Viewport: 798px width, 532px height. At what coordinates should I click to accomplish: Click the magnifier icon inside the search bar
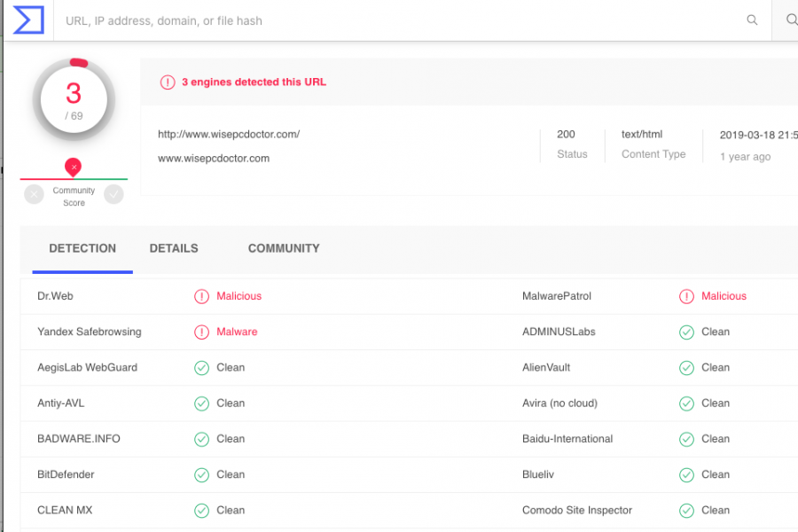(x=752, y=20)
